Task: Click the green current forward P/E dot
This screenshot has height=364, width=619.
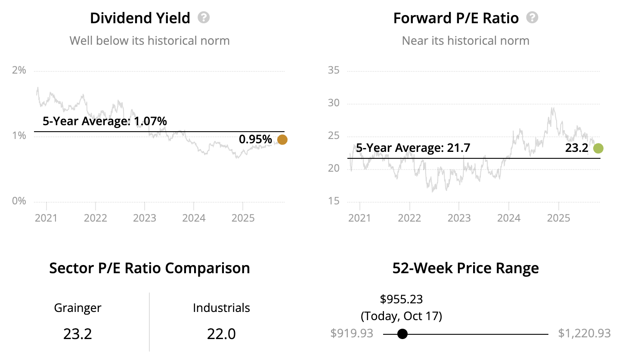Action: (598, 148)
